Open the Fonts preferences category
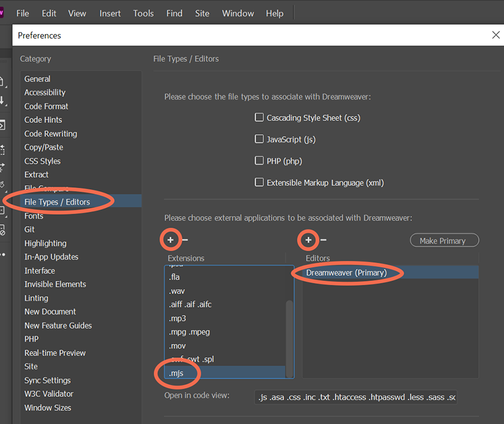 (34, 215)
